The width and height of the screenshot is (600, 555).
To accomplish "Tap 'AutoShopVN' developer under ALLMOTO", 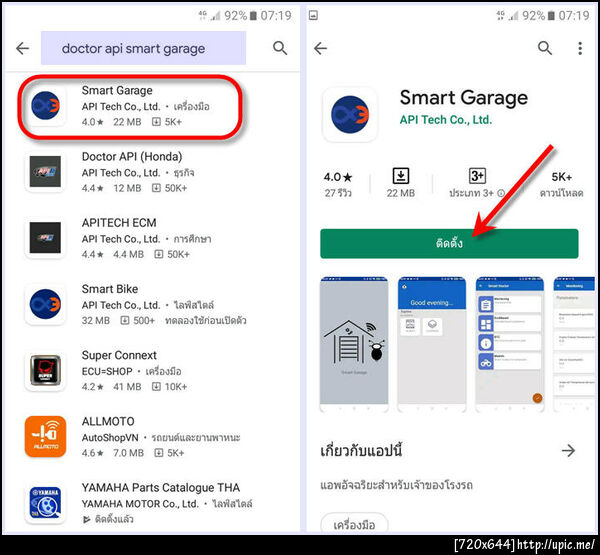I will click(110, 437).
